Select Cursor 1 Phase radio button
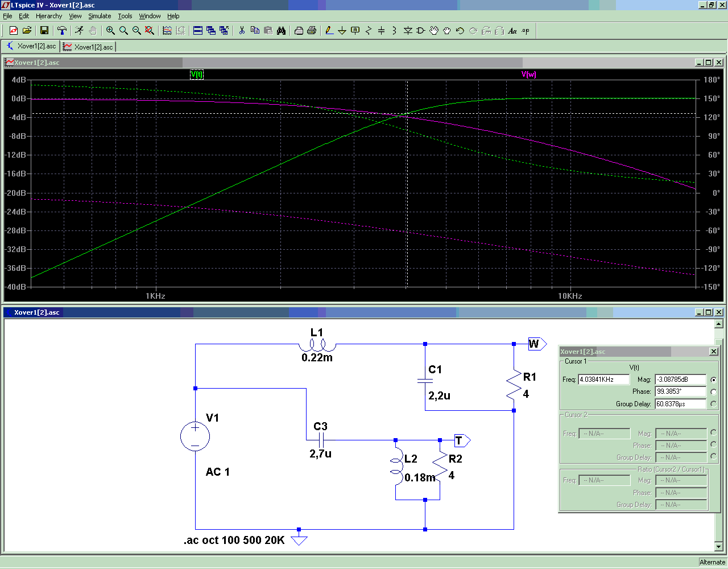 click(x=713, y=391)
